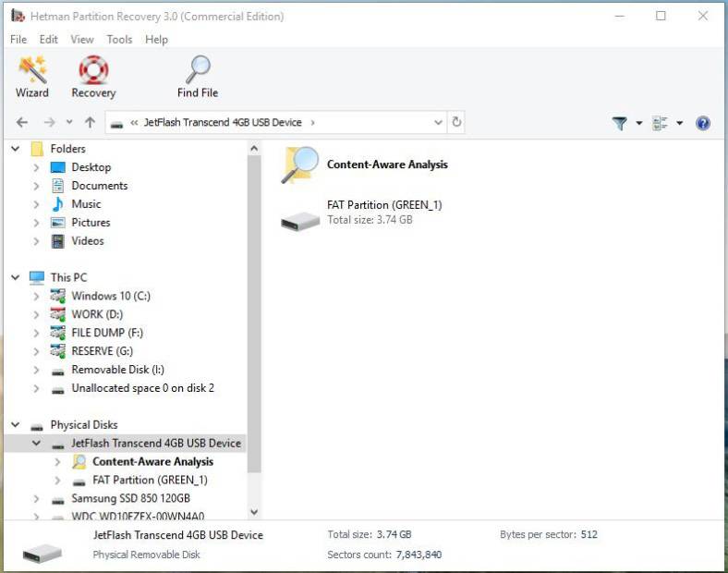Click the view mode icon
Image resolution: width=728 pixels, height=573 pixels.
tap(660, 123)
